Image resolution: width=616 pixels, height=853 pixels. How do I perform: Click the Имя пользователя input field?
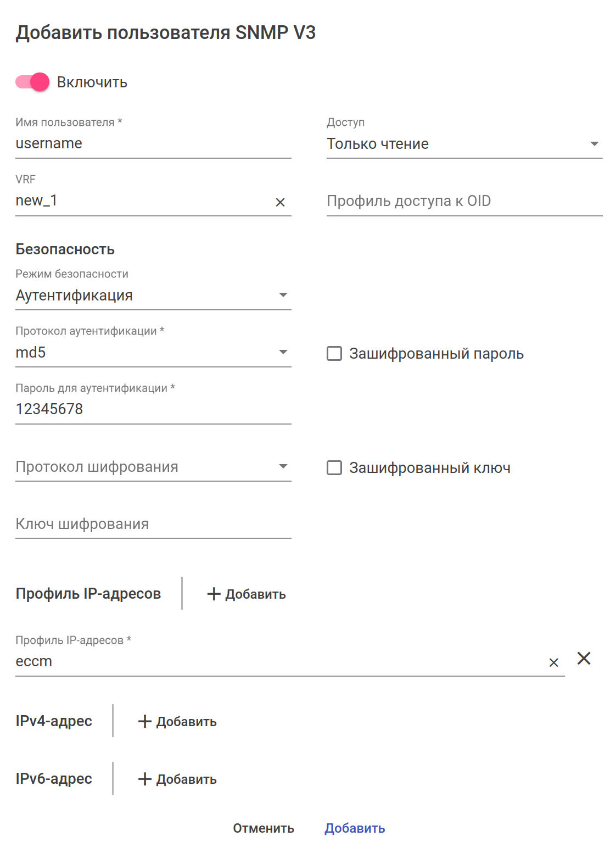coord(153,144)
